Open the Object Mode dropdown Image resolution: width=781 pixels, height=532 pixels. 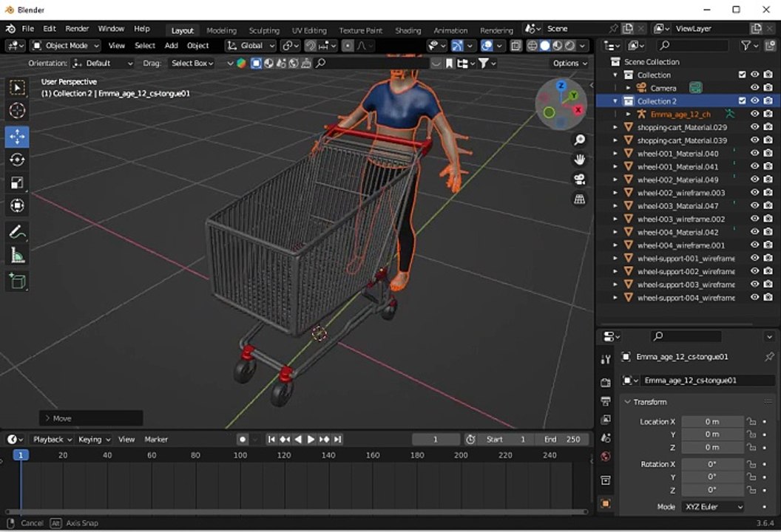65,46
